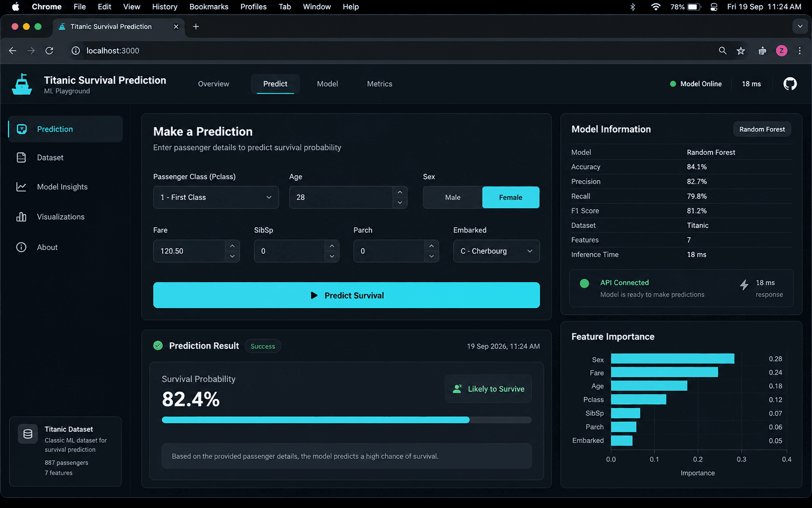Decrease Fare with the down stepper
Screen dimensions: 812x508
click(x=232, y=256)
